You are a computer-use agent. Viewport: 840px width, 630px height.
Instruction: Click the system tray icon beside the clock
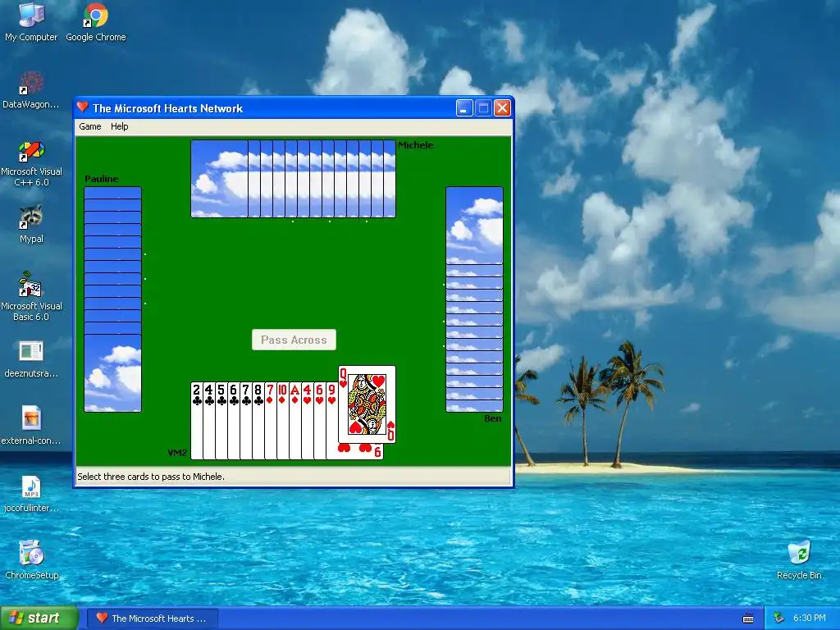(x=779, y=619)
